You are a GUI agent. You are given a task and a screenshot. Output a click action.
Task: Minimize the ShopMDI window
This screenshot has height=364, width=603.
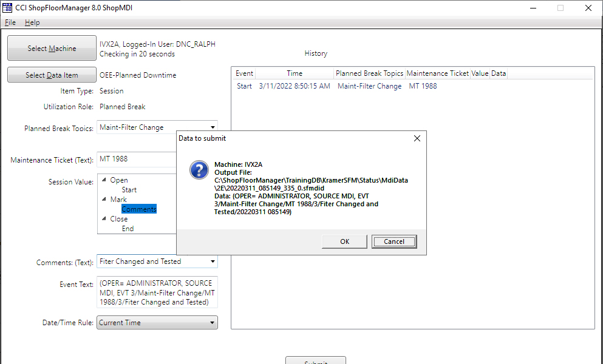533,8
